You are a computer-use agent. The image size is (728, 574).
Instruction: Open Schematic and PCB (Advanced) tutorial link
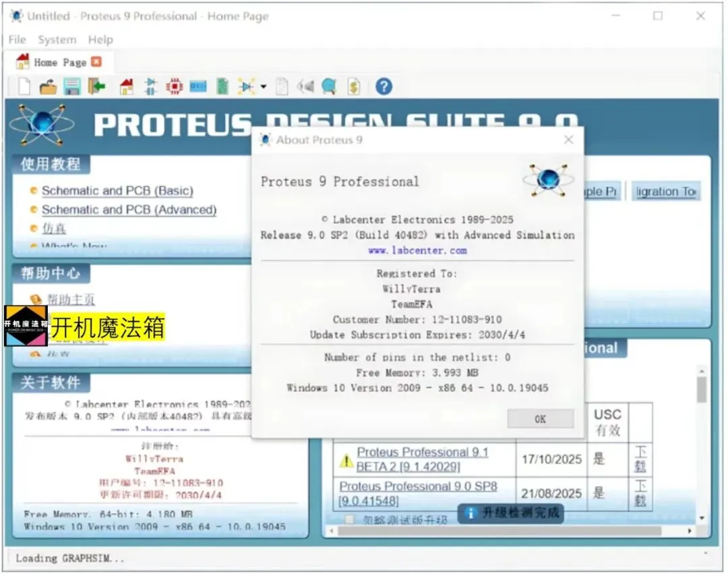point(129,210)
